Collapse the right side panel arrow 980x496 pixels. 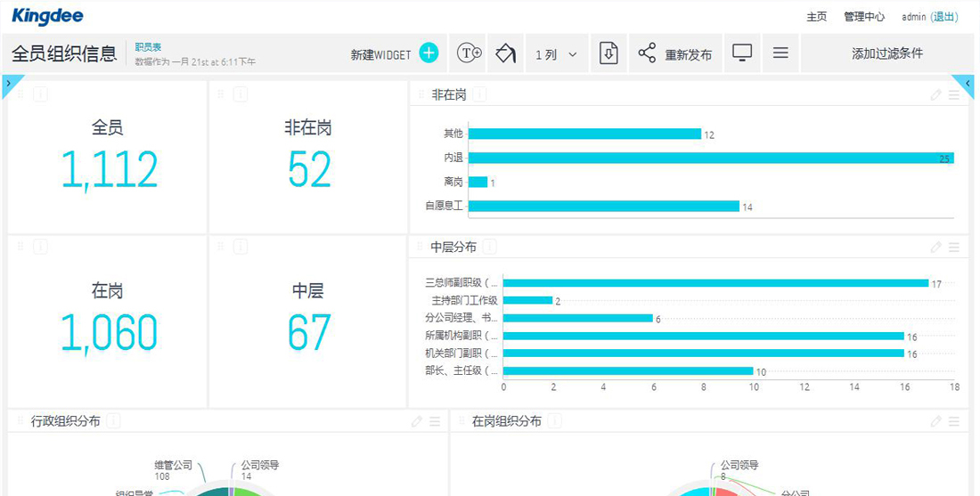pos(968,83)
